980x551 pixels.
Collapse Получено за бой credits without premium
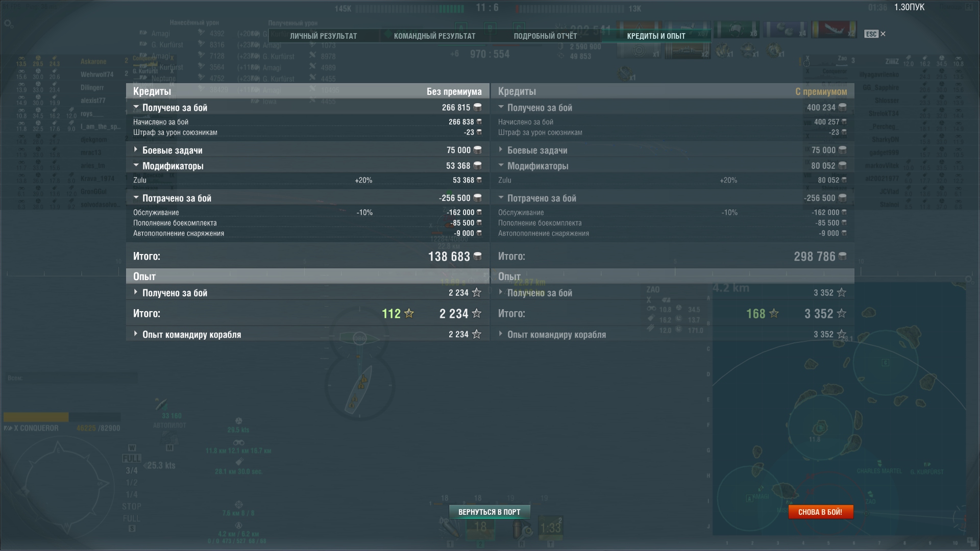tap(136, 107)
